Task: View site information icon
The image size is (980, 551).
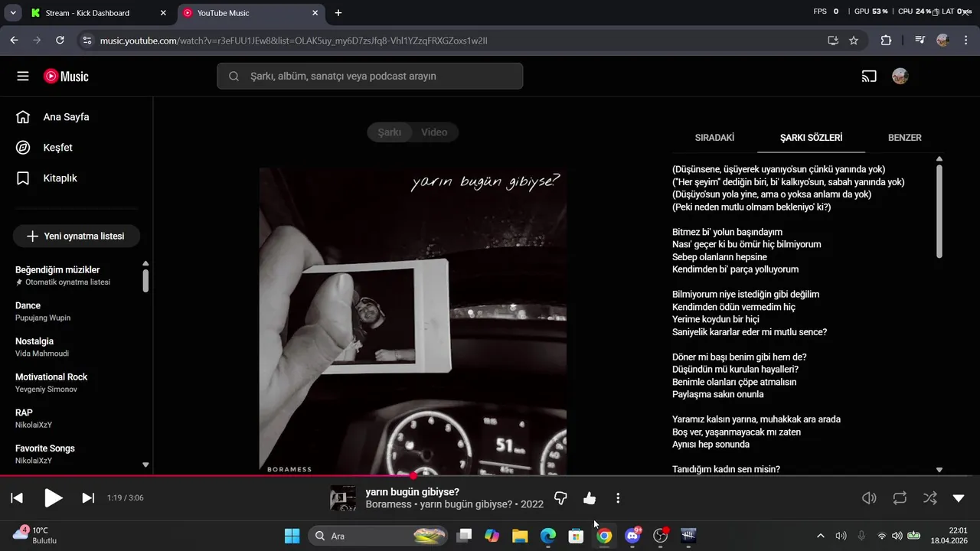Action: [x=87, y=41]
